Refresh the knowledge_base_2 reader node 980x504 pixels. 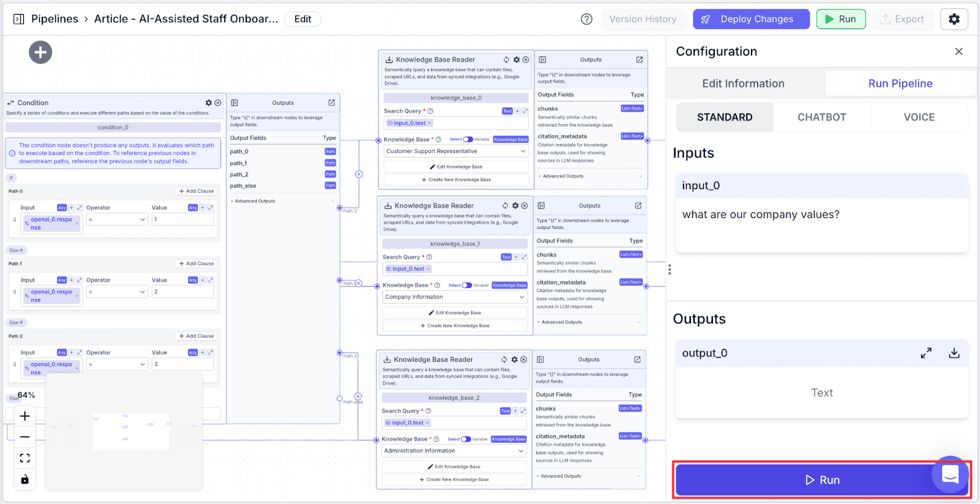coord(505,359)
